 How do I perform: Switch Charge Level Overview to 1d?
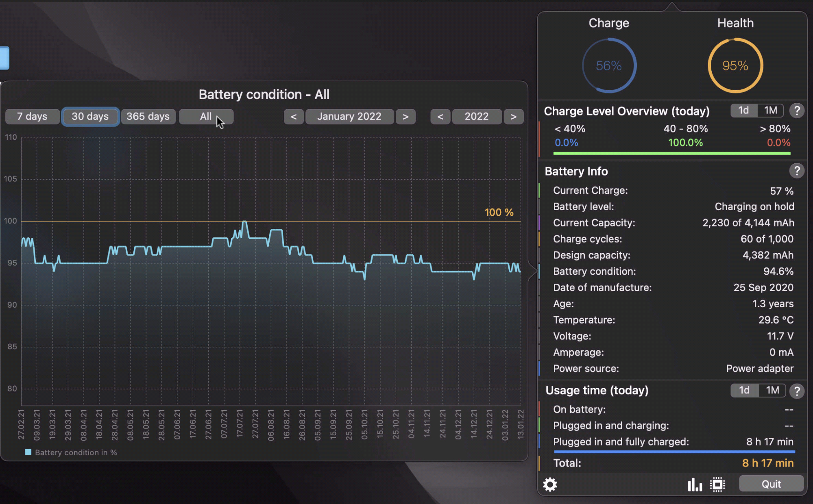click(x=744, y=111)
